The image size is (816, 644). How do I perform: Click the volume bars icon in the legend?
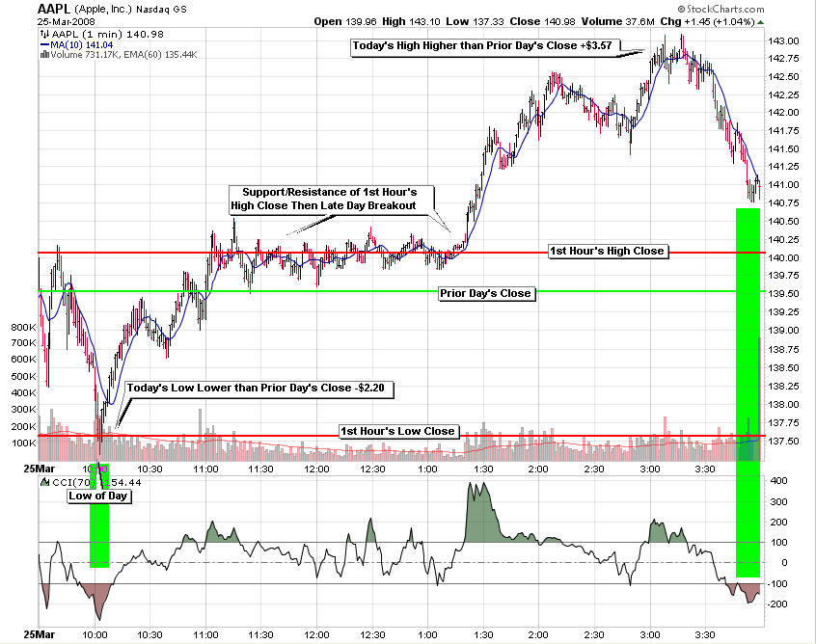[x=45, y=55]
